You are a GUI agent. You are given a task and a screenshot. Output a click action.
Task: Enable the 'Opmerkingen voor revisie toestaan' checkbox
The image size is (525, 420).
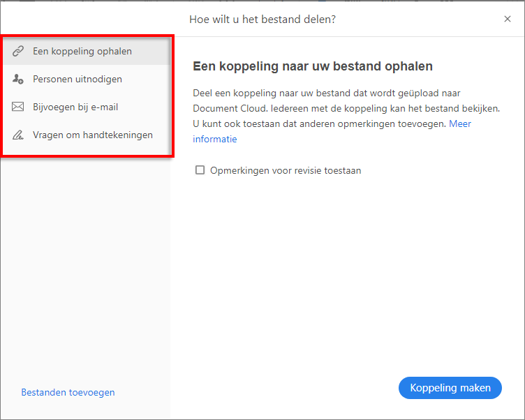(200, 170)
